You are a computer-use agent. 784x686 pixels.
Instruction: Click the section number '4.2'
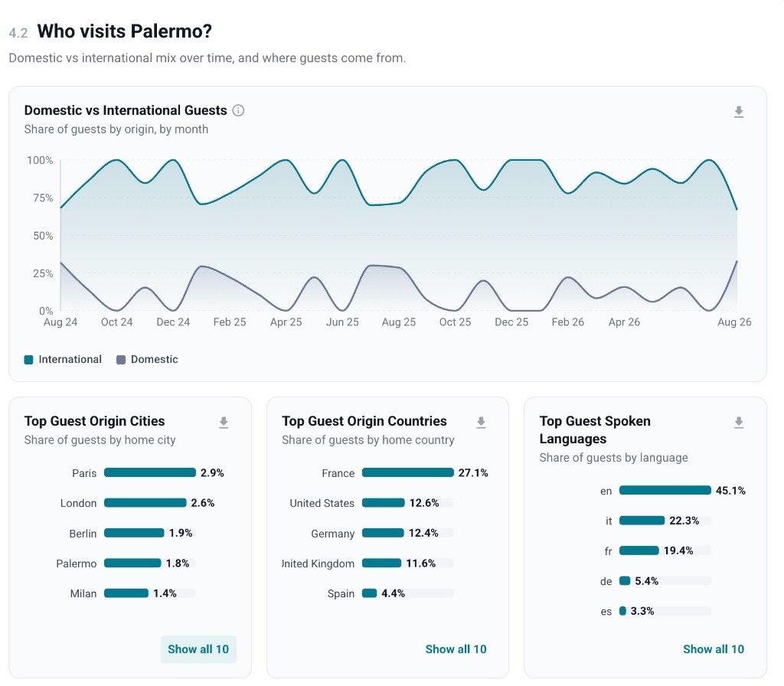(18, 33)
